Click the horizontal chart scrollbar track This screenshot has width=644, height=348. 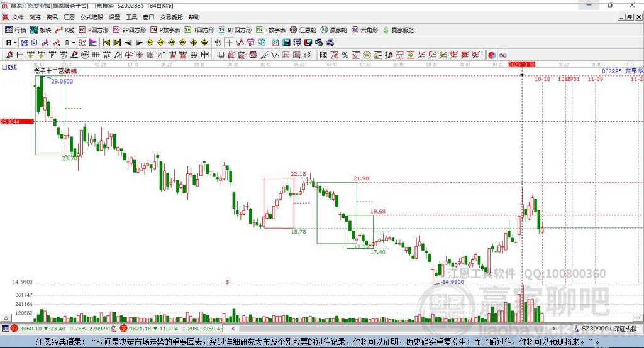coord(394,329)
